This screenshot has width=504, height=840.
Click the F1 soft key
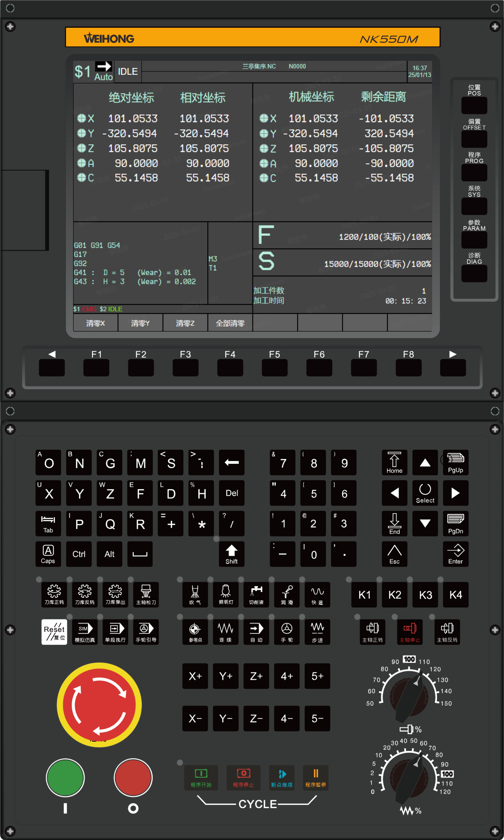96,368
